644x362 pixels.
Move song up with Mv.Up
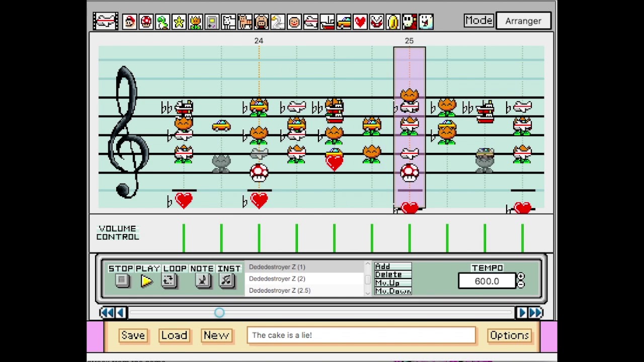(x=392, y=283)
